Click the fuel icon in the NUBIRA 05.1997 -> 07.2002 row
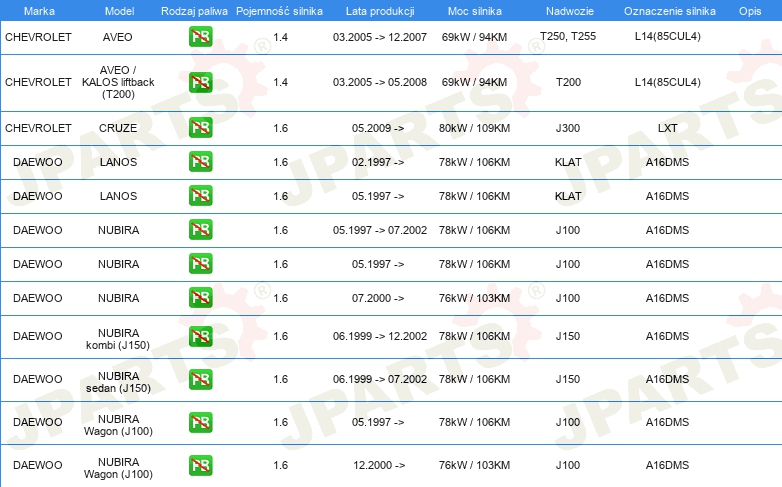782x487 pixels. click(200, 230)
